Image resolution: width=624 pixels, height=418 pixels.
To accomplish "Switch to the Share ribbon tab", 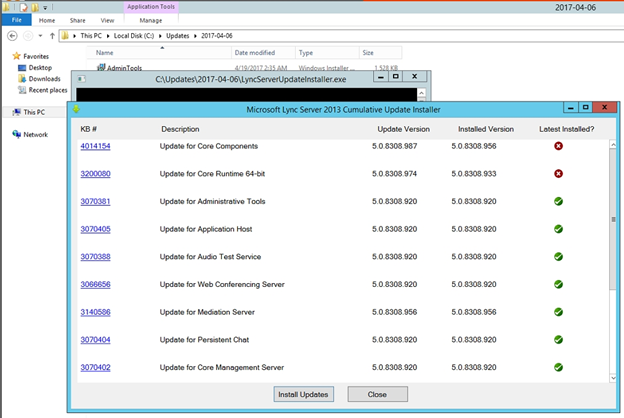I will tap(78, 20).
